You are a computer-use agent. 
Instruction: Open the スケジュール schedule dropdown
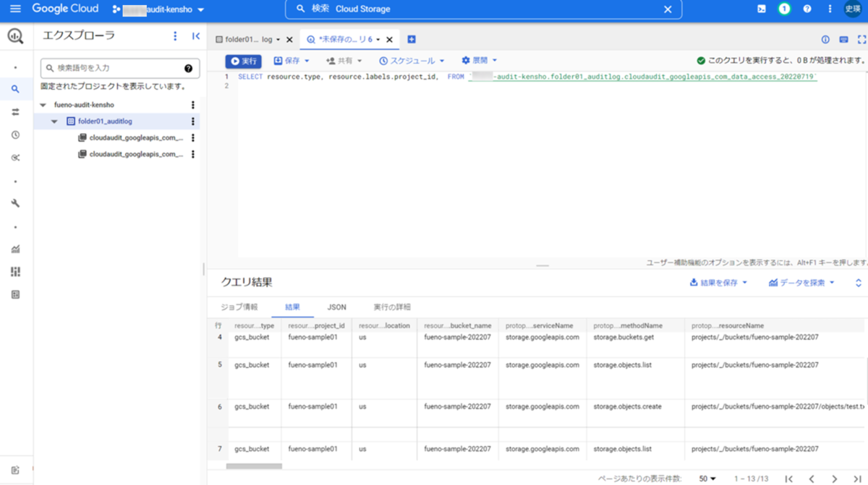point(412,61)
